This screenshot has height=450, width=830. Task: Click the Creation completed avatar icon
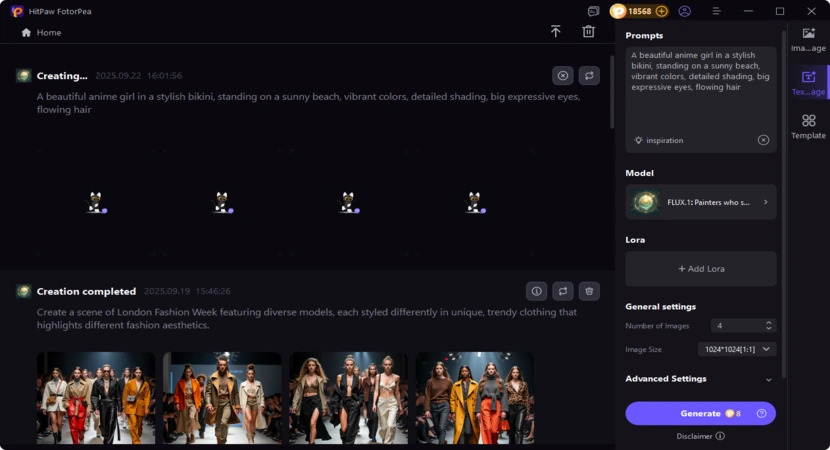pos(23,291)
